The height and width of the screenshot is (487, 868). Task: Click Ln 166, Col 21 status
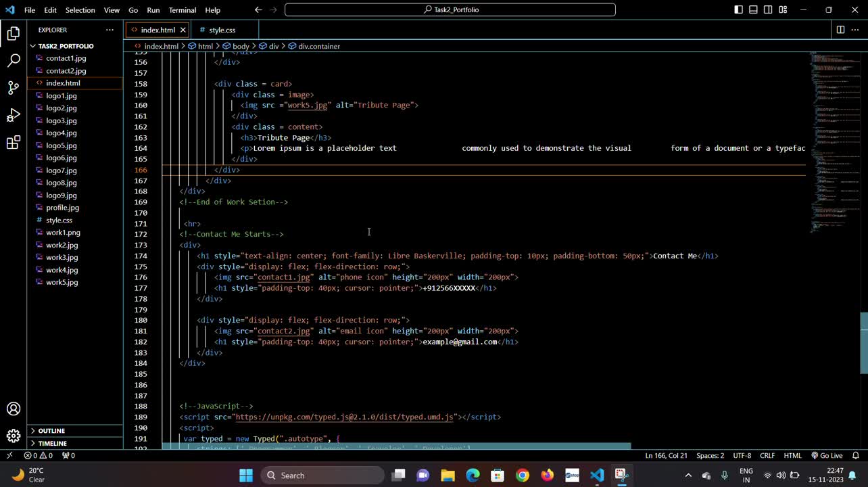pos(666,455)
